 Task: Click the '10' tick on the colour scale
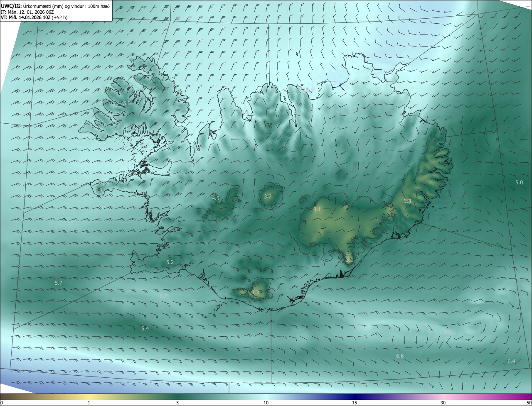266,403
